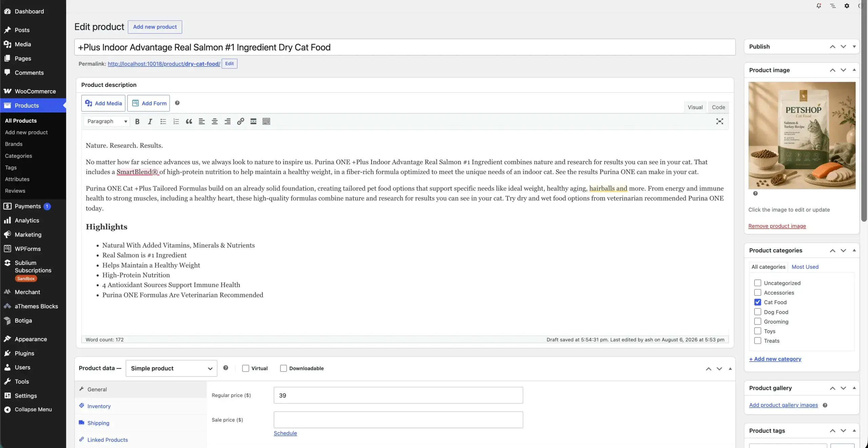
Task: Uncheck the Cat Food category
Action: [757, 302]
